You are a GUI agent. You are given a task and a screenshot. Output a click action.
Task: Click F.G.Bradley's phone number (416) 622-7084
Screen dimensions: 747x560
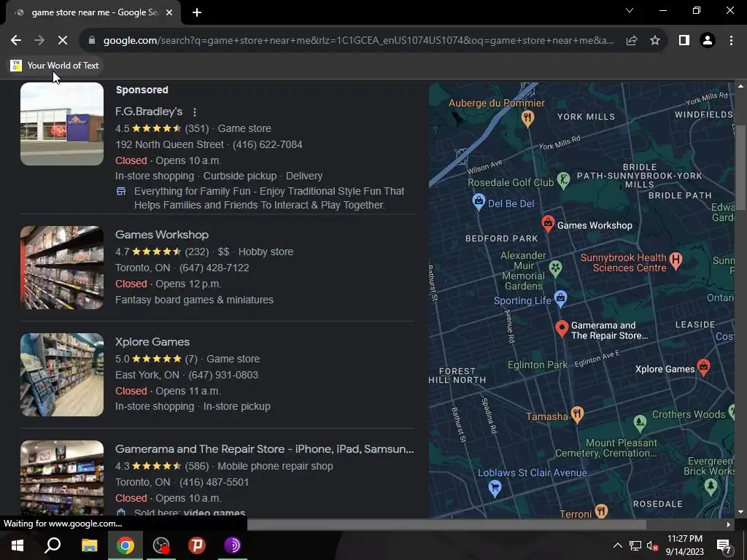click(x=267, y=144)
